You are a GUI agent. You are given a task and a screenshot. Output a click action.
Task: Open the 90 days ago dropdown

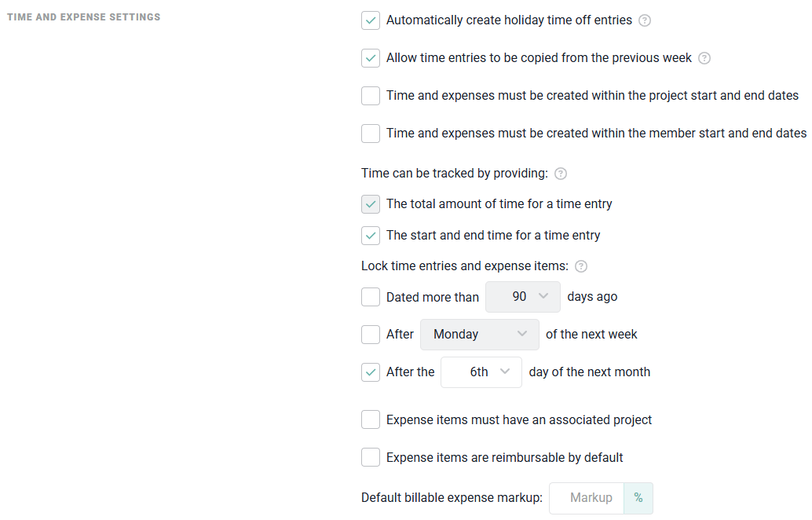point(523,297)
